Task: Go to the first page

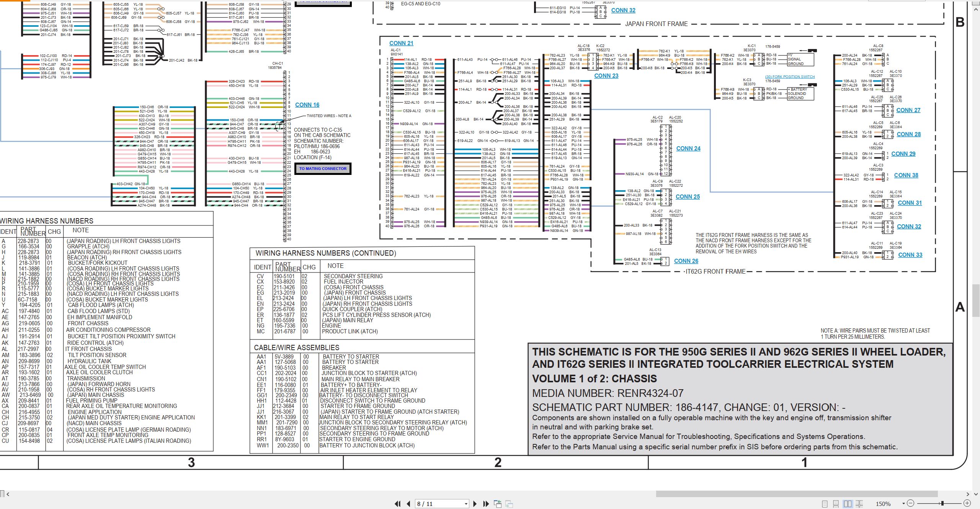Action: pos(398,504)
